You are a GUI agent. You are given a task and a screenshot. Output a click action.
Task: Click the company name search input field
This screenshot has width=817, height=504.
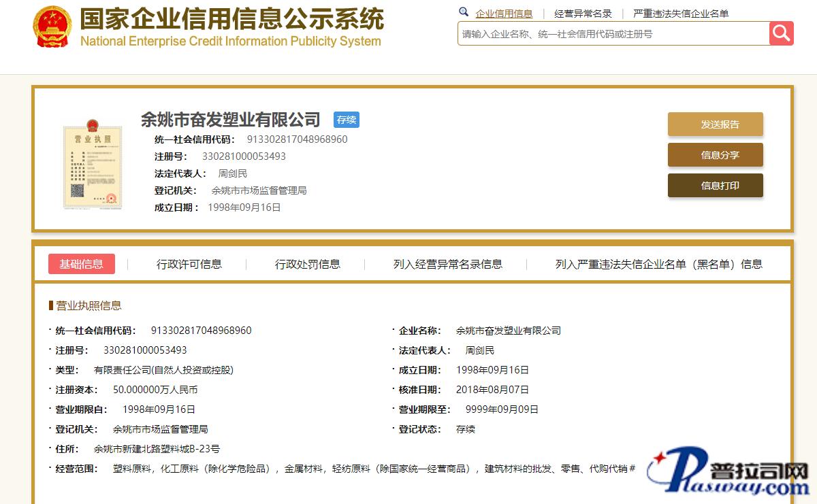pyautogui.click(x=613, y=33)
